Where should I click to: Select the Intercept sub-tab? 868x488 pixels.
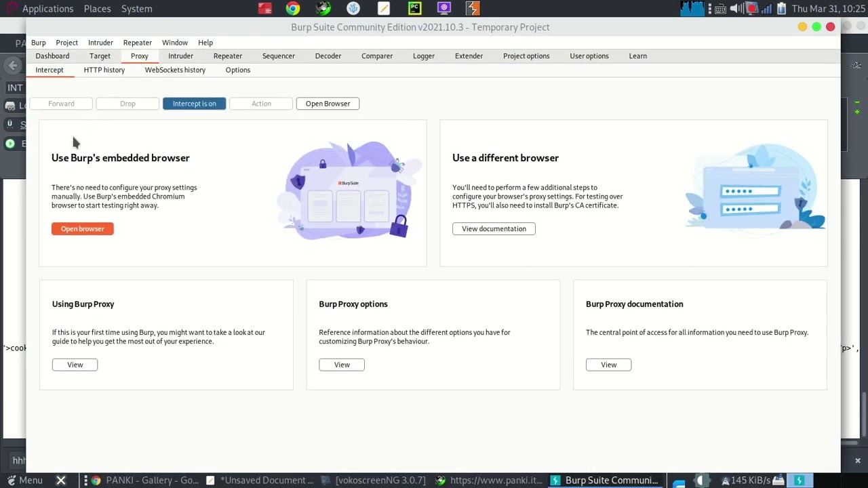pyautogui.click(x=50, y=70)
